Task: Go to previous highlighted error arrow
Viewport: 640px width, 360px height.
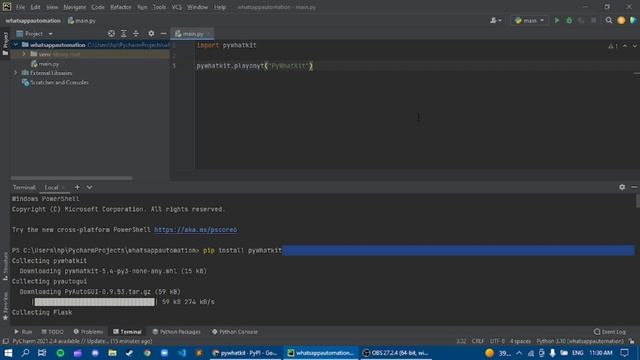Action: click(x=625, y=46)
